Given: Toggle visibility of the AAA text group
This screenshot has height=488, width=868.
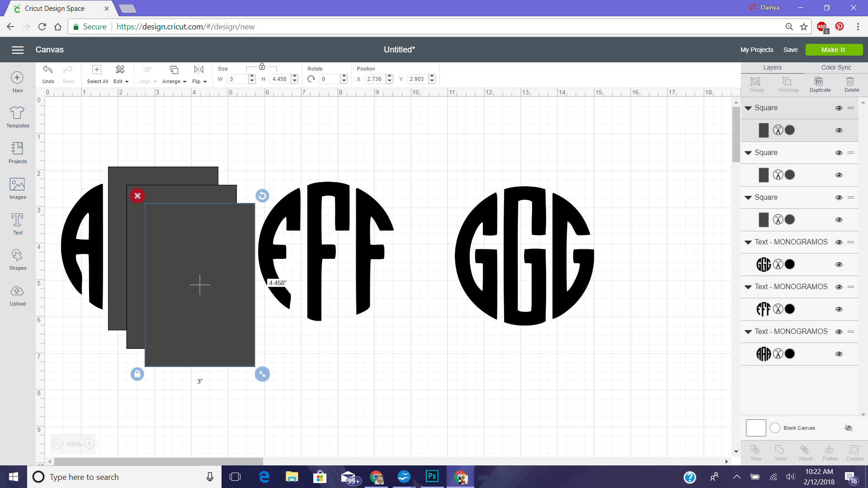Looking at the screenshot, I should 839,332.
